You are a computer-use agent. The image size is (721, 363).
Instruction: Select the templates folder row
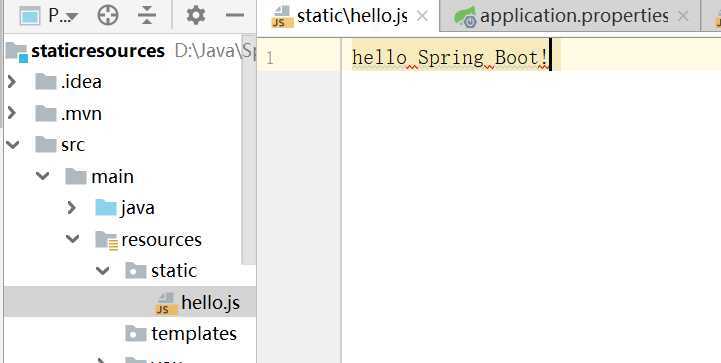(130, 334)
